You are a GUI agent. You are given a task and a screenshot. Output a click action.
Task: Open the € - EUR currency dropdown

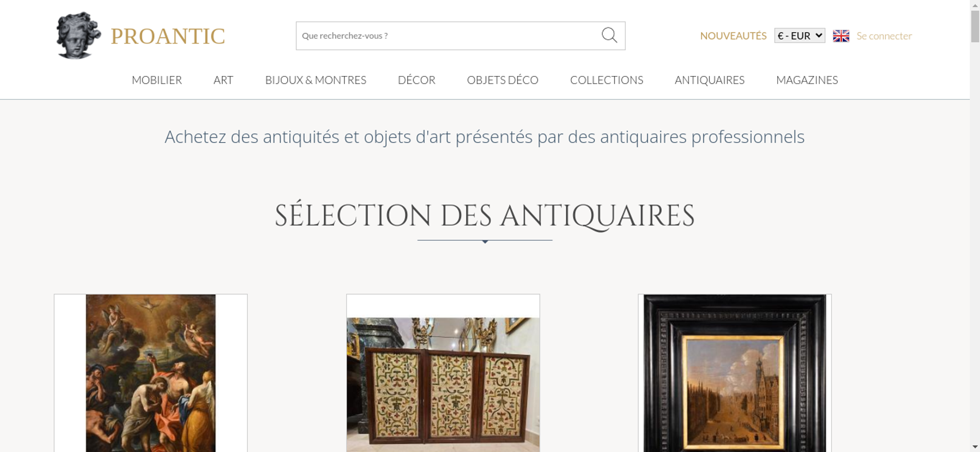pos(800,36)
